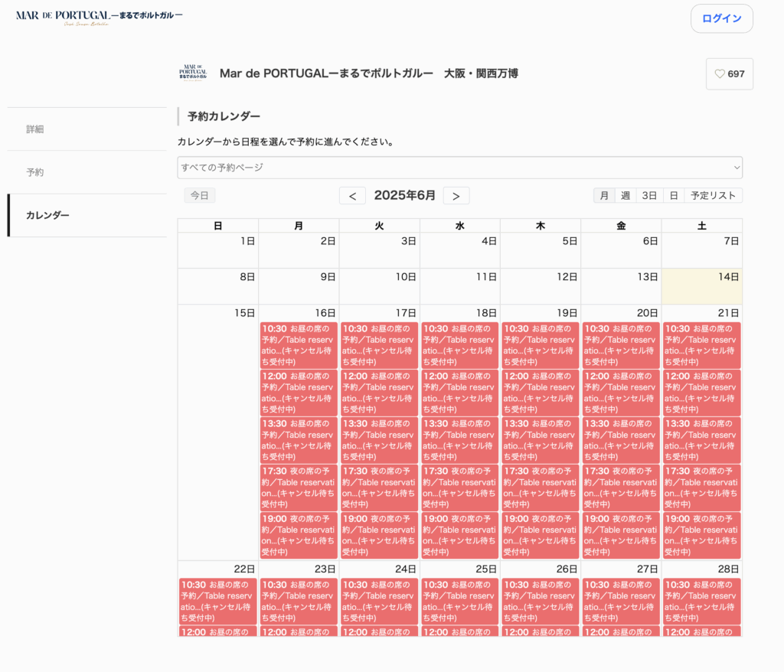Screen dimensions: 784x672
Task: Open the 10:30 lunch slot on 28日
Action: [702, 601]
